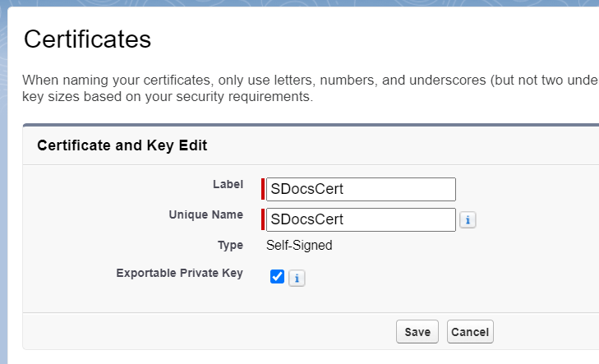The image size is (599, 364).
Task: Click the Certificate and Key Edit header
Action: [122, 145]
